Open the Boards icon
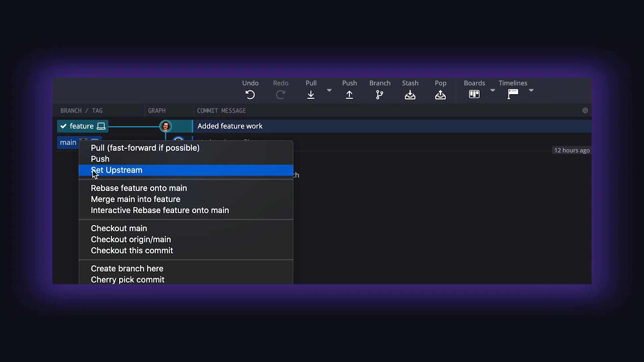The width and height of the screenshot is (644, 362). click(474, 94)
